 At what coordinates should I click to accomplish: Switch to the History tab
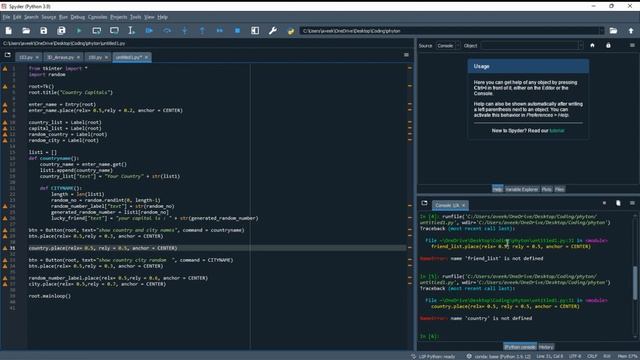[546, 347]
